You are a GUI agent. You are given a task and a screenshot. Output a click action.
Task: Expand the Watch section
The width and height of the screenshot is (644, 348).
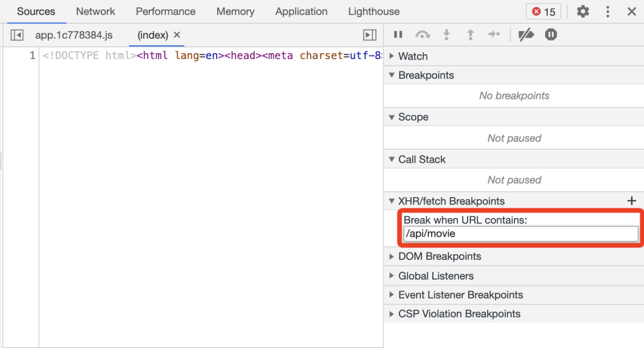pyautogui.click(x=514, y=56)
